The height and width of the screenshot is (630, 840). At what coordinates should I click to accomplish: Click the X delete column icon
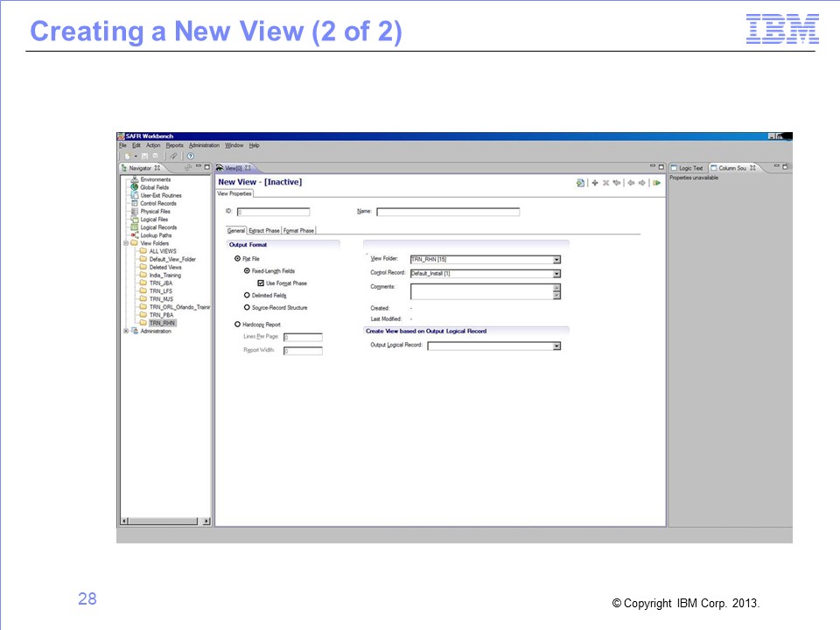click(605, 183)
